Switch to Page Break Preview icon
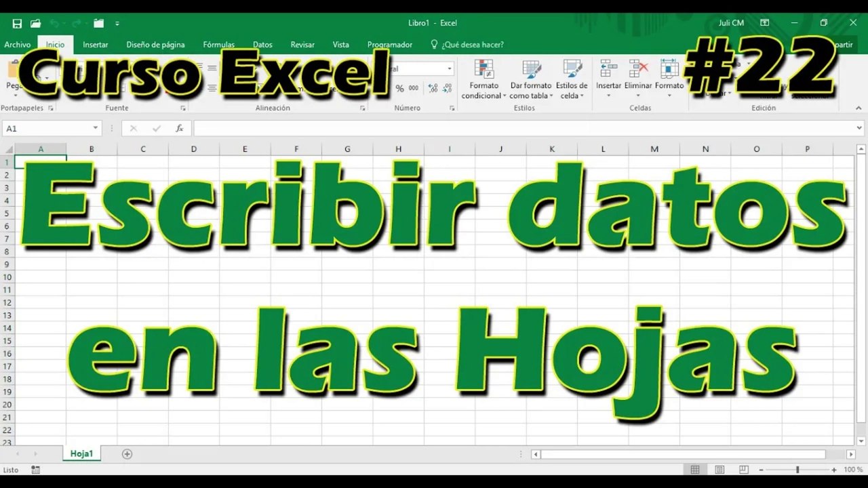The height and width of the screenshot is (488, 868). (x=744, y=470)
